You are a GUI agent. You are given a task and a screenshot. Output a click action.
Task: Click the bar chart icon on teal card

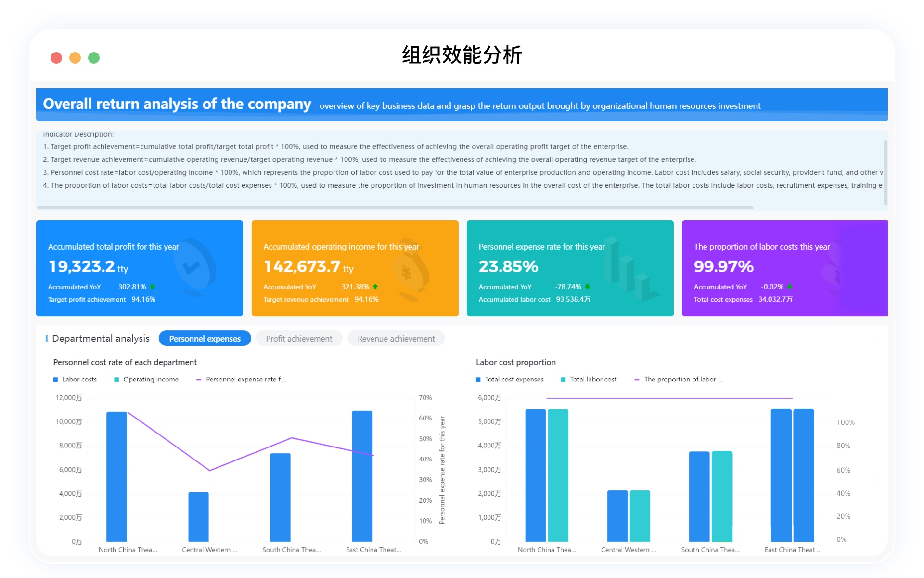coord(628,270)
